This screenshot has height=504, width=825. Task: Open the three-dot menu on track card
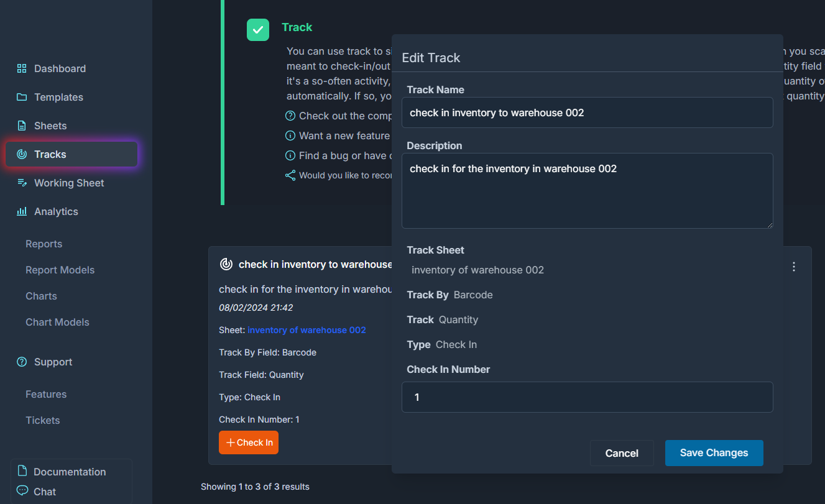pyautogui.click(x=794, y=267)
